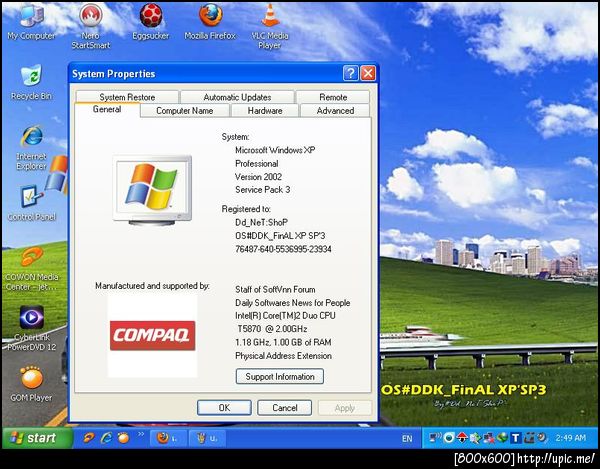The image size is (600, 469).
Task: Switch to System Restore tab
Action: click(127, 97)
